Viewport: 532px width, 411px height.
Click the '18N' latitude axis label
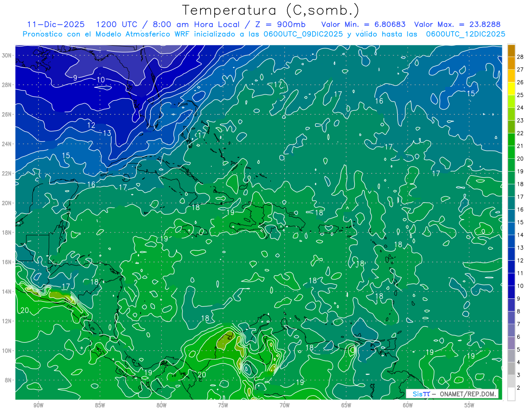[x=7, y=232]
